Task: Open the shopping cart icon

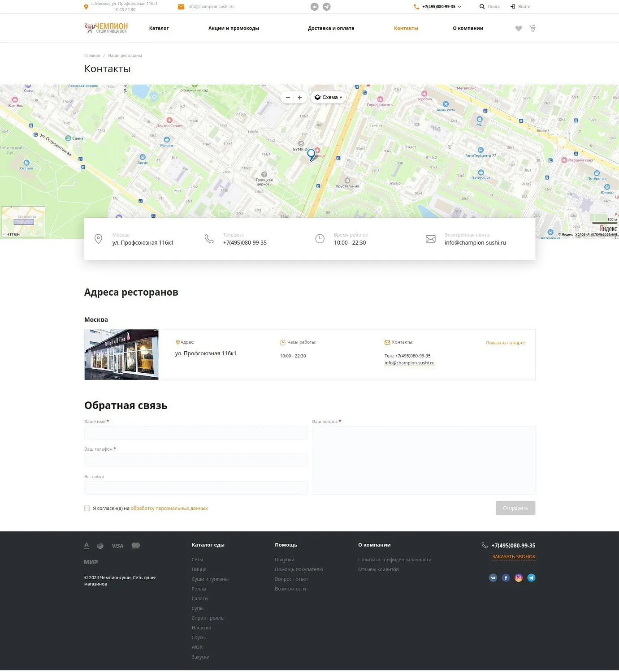Action: click(x=532, y=28)
